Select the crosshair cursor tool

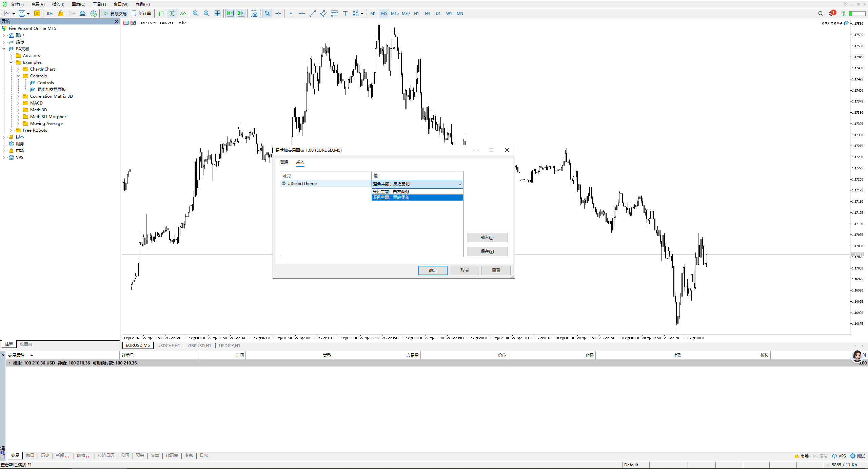(278, 14)
